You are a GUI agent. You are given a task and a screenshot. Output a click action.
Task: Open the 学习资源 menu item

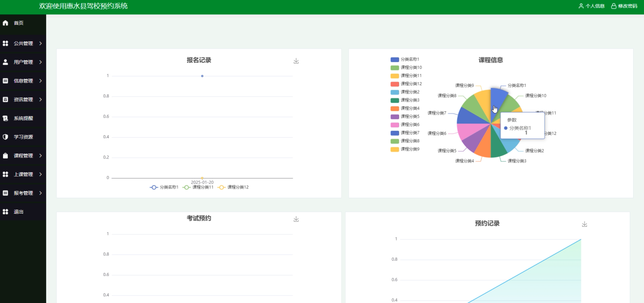click(x=23, y=137)
